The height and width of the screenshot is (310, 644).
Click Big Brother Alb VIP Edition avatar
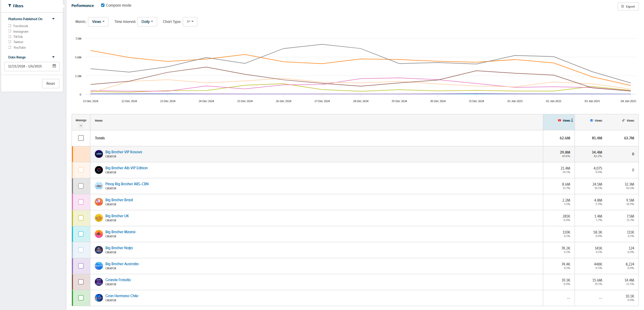pyautogui.click(x=99, y=170)
